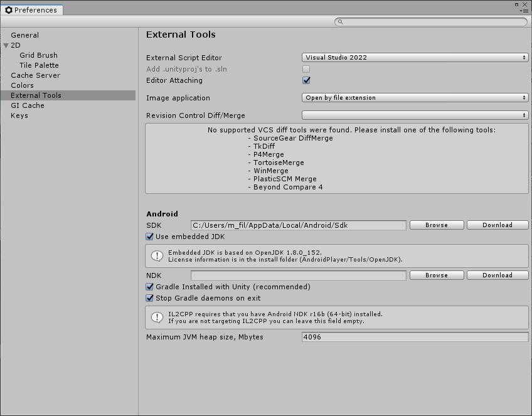Click the External Tools heading
This screenshot has width=532, height=416.
pyautogui.click(x=181, y=35)
